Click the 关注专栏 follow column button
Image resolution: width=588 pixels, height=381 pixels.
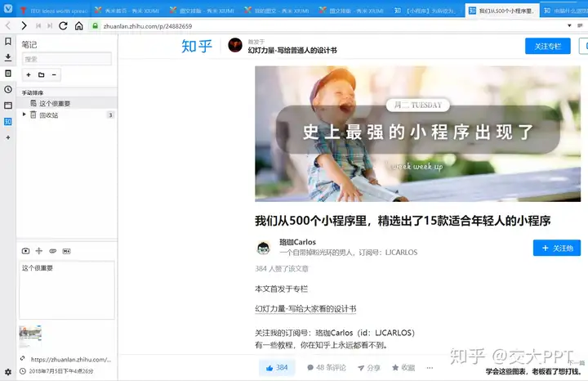(x=547, y=46)
